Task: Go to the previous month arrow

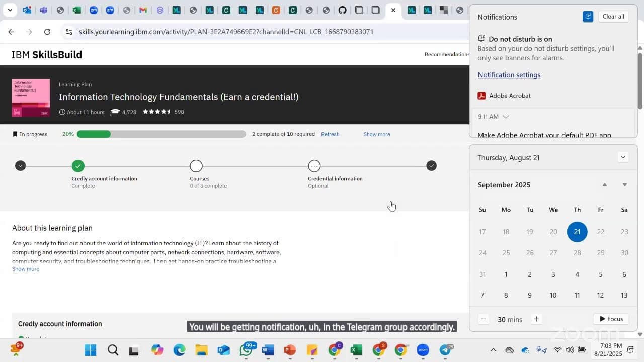Action: [605, 185]
